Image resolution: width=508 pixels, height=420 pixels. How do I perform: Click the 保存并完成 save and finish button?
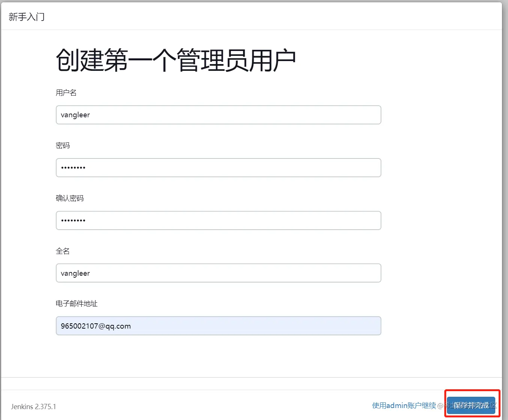click(x=471, y=405)
